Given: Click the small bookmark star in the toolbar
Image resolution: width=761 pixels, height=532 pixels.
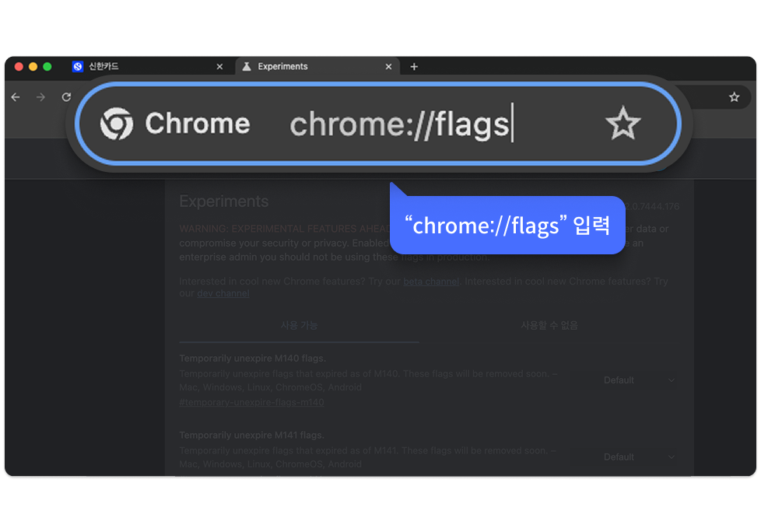Looking at the screenshot, I should pyautogui.click(x=734, y=97).
